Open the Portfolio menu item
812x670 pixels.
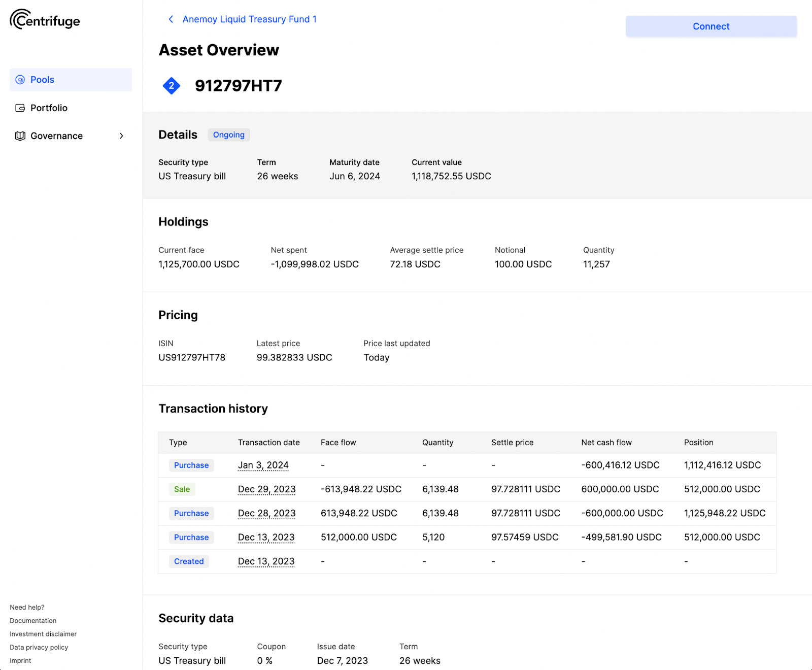(x=49, y=108)
